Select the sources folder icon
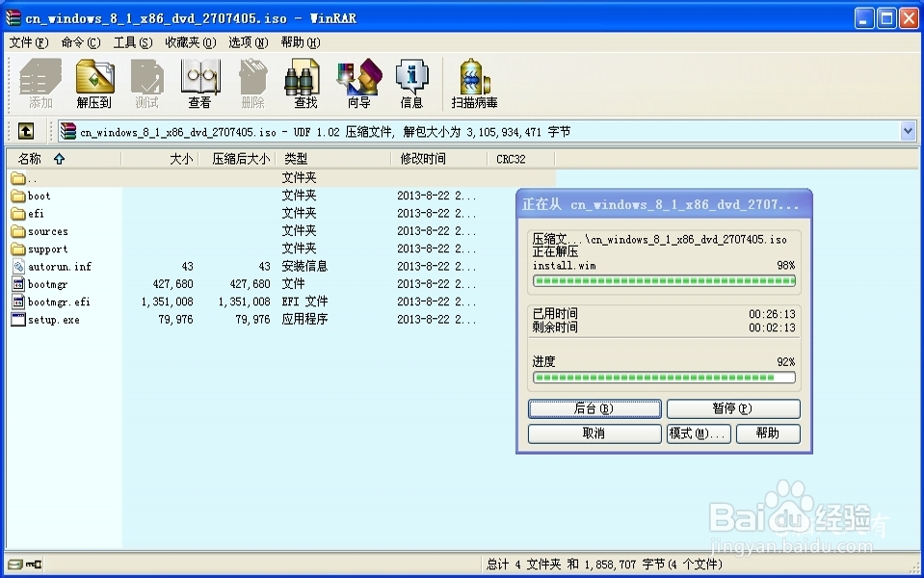 click(x=18, y=231)
